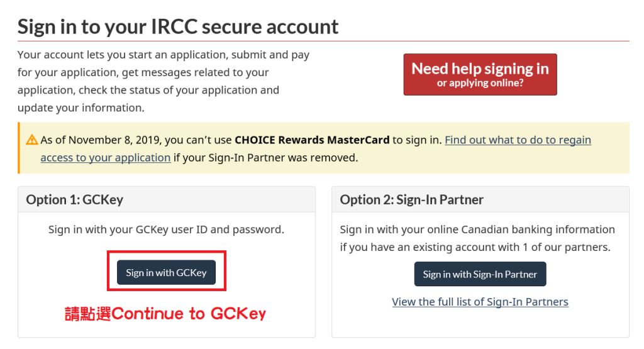Click the "Sign in to your IRCC secure account" heading
The image size is (644, 349).
click(178, 26)
